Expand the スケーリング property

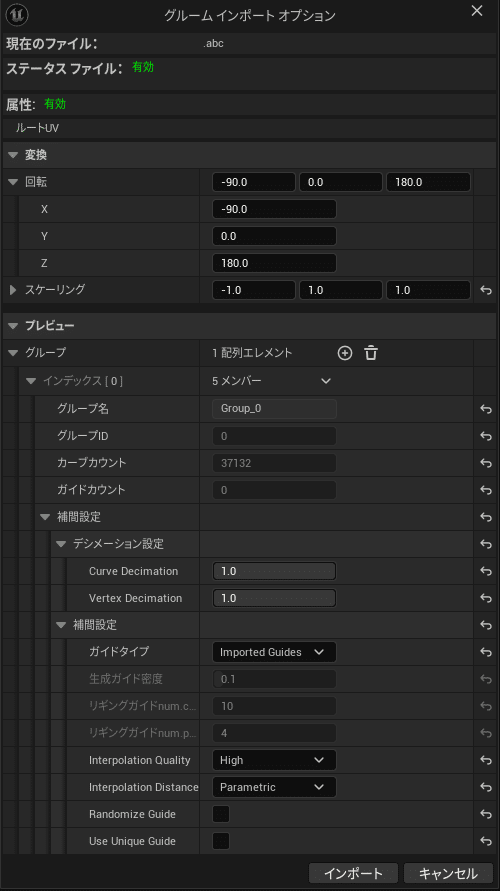pos(13,290)
